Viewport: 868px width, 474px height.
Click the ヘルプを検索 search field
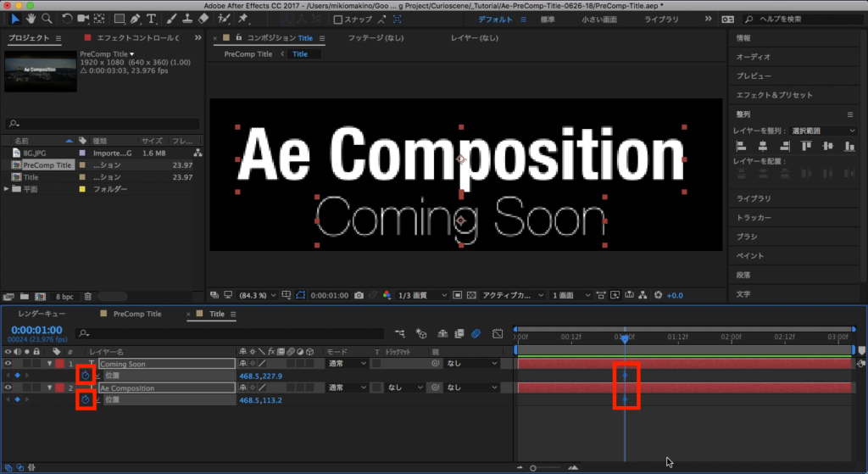point(804,20)
